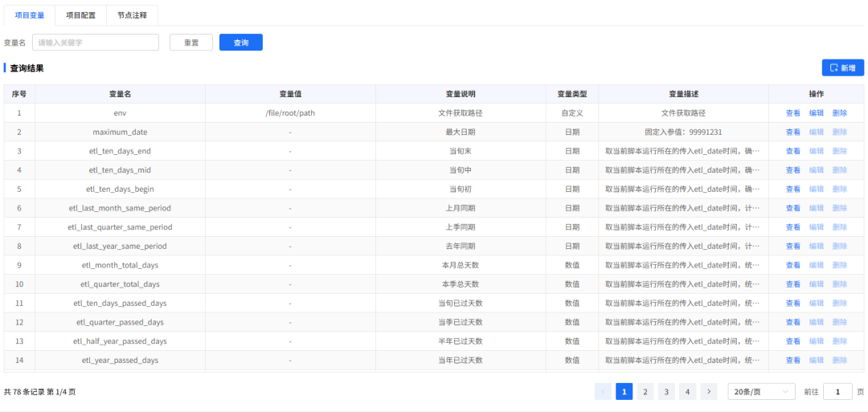Click the 变量类型 column header
868x412 pixels.
point(572,94)
